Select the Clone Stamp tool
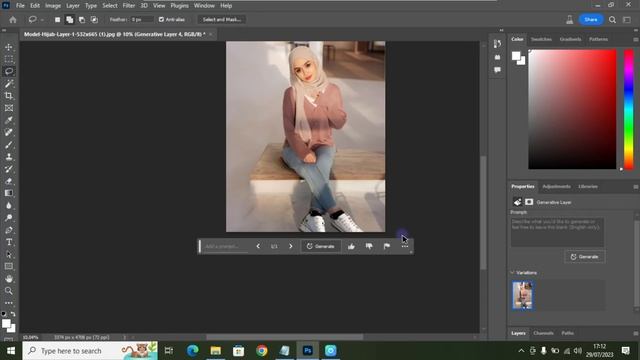Image resolution: width=640 pixels, height=360 pixels. coord(9,157)
